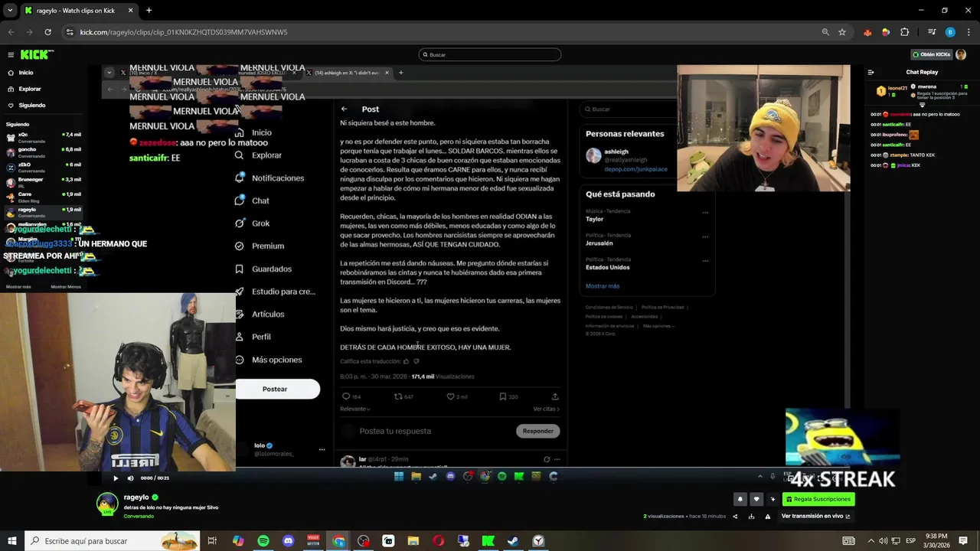Image resolution: width=980 pixels, height=551 pixels.
Task: Toggle the notification bell for rageylo
Action: 740,499
